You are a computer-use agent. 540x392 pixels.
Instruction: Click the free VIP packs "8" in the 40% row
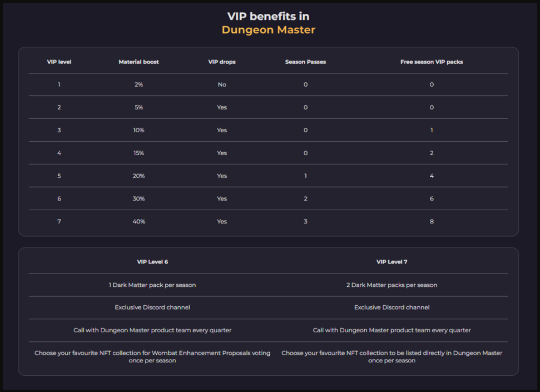coord(432,221)
